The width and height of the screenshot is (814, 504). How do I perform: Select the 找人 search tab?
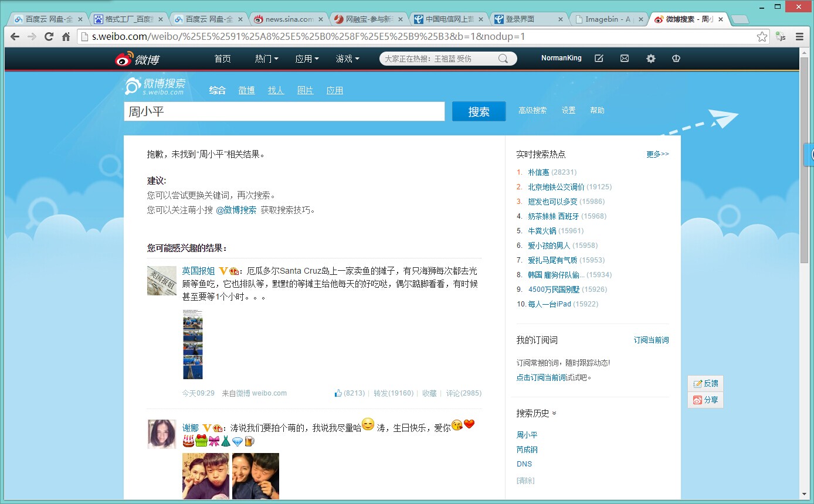click(x=276, y=90)
